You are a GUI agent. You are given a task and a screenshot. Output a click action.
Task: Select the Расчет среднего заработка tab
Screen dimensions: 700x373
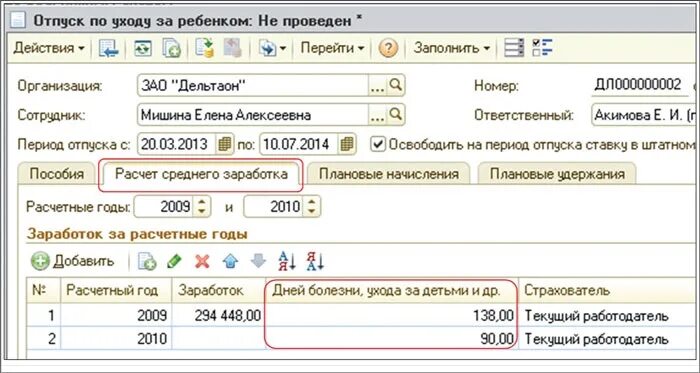coord(201,174)
